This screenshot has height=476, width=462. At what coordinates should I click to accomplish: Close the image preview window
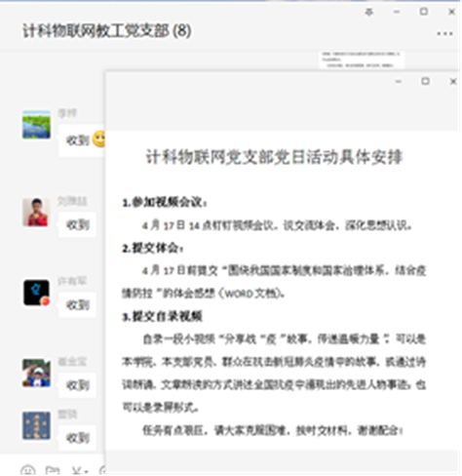(453, 81)
